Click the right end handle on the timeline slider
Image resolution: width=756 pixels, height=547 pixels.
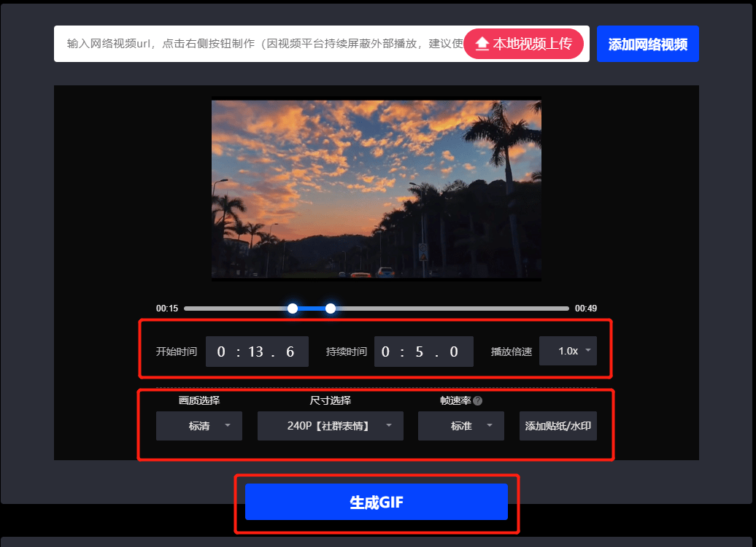click(331, 309)
